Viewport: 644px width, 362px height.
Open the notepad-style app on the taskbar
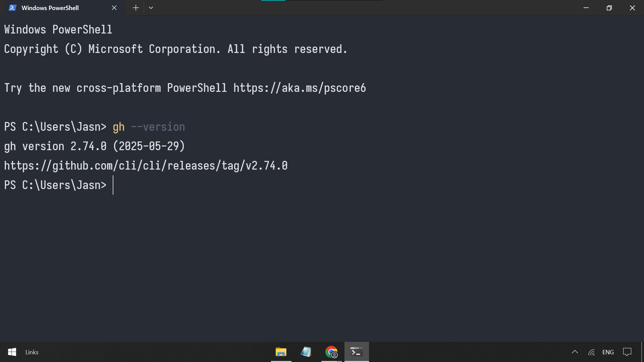[306, 352]
